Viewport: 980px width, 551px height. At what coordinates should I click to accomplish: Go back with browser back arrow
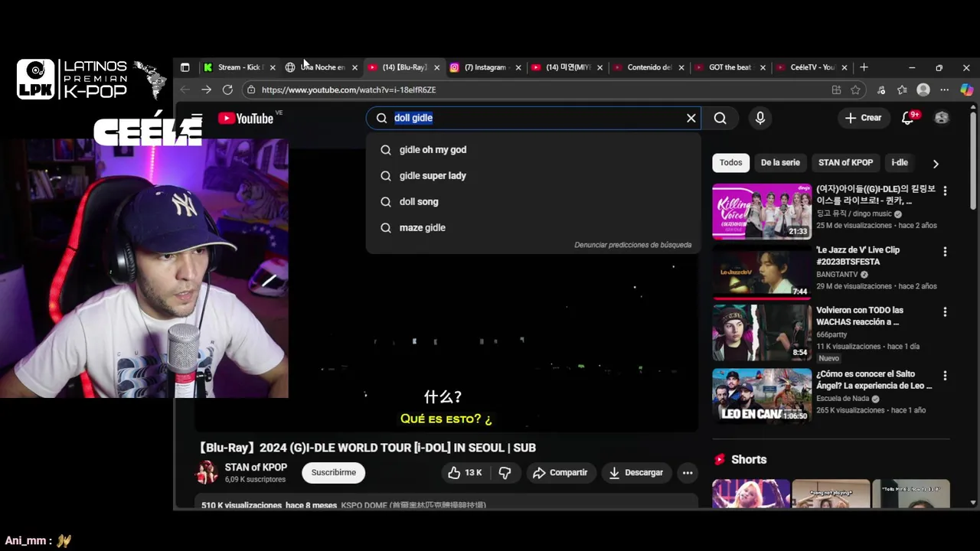pyautogui.click(x=185, y=90)
